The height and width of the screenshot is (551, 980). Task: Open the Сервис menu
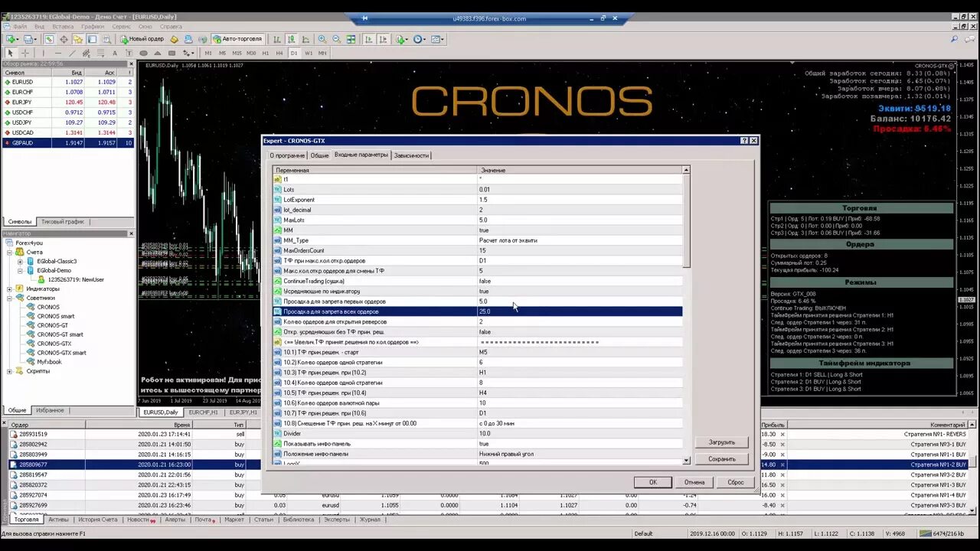pos(122,27)
